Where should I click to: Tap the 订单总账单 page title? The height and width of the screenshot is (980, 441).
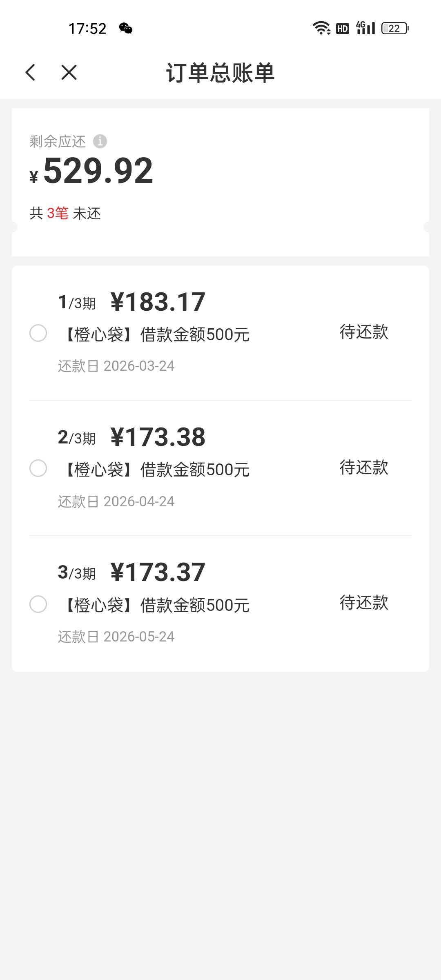tap(220, 73)
